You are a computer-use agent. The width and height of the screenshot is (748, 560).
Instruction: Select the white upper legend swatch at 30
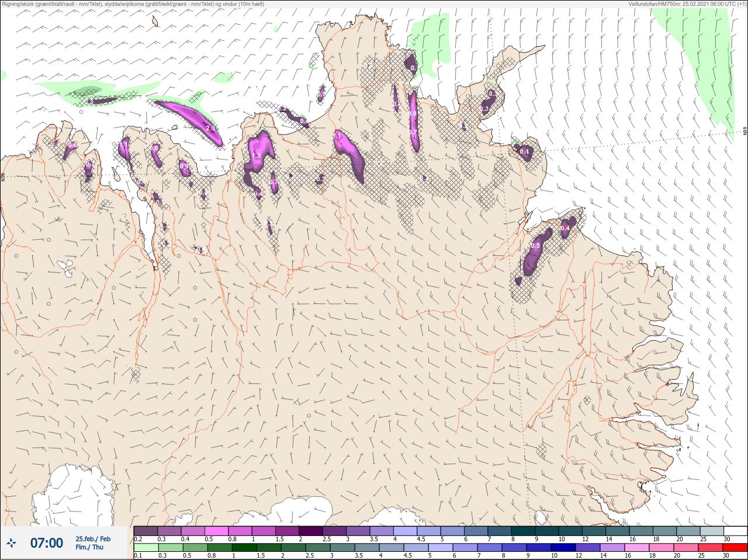pos(735,531)
